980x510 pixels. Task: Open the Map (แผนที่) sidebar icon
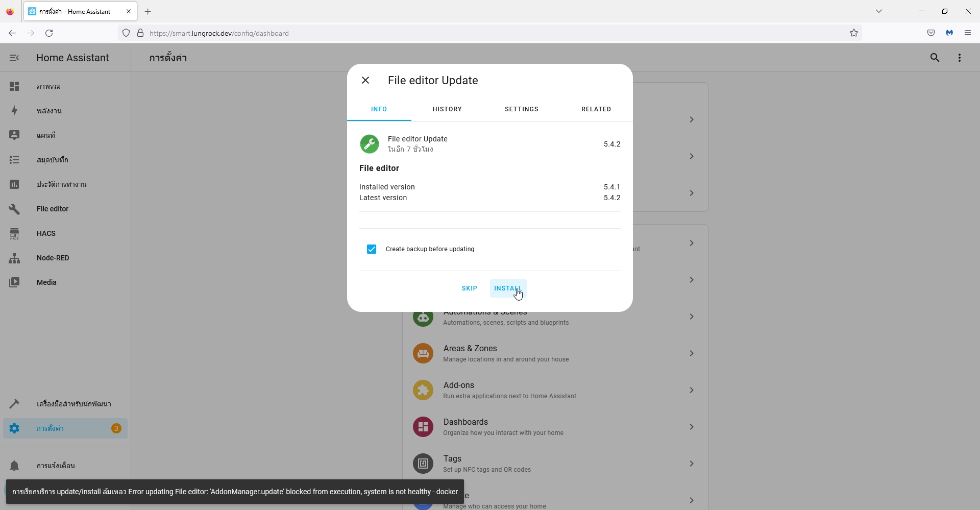(14, 135)
